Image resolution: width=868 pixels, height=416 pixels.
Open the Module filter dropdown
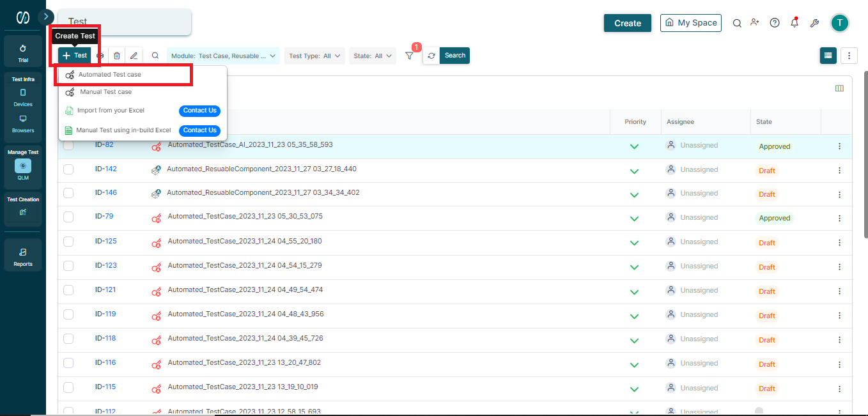click(222, 56)
